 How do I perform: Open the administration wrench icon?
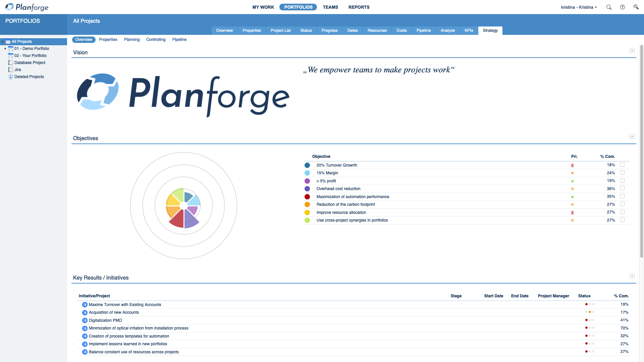point(636,7)
